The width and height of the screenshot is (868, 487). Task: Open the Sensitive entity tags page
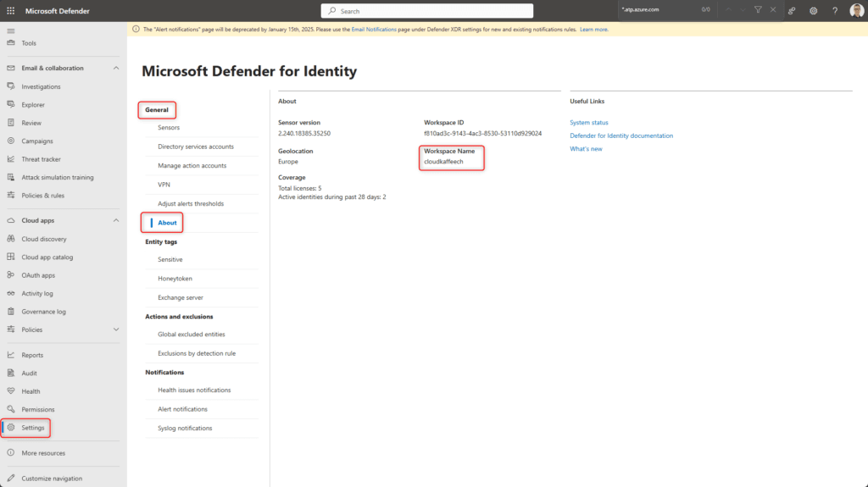pyautogui.click(x=170, y=259)
